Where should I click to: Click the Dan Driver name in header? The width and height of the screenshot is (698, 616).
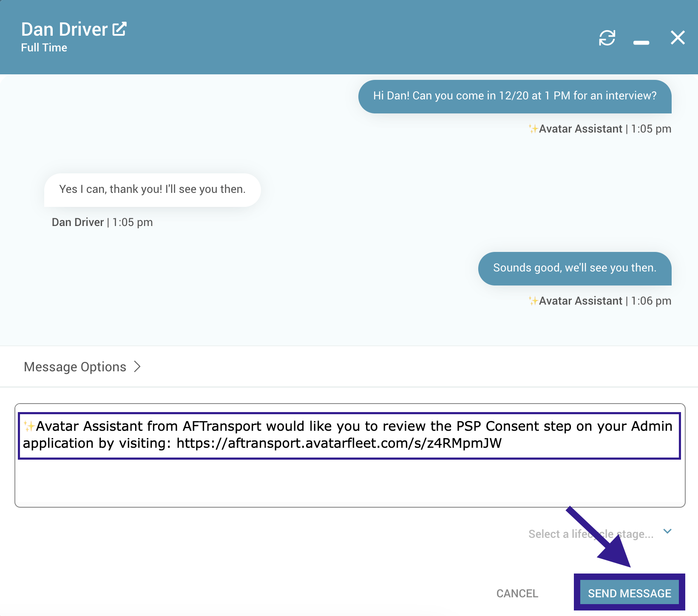click(64, 29)
